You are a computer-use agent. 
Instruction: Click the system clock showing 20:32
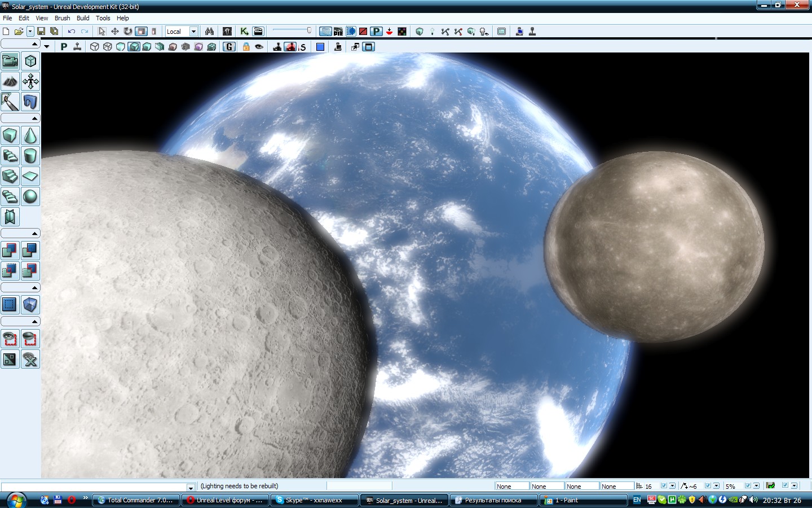[782, 500]
